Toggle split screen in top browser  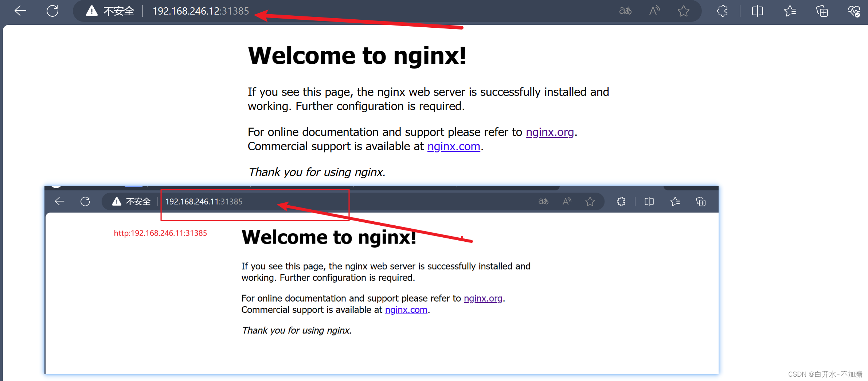pyautogui.click(x=758, y=11)
